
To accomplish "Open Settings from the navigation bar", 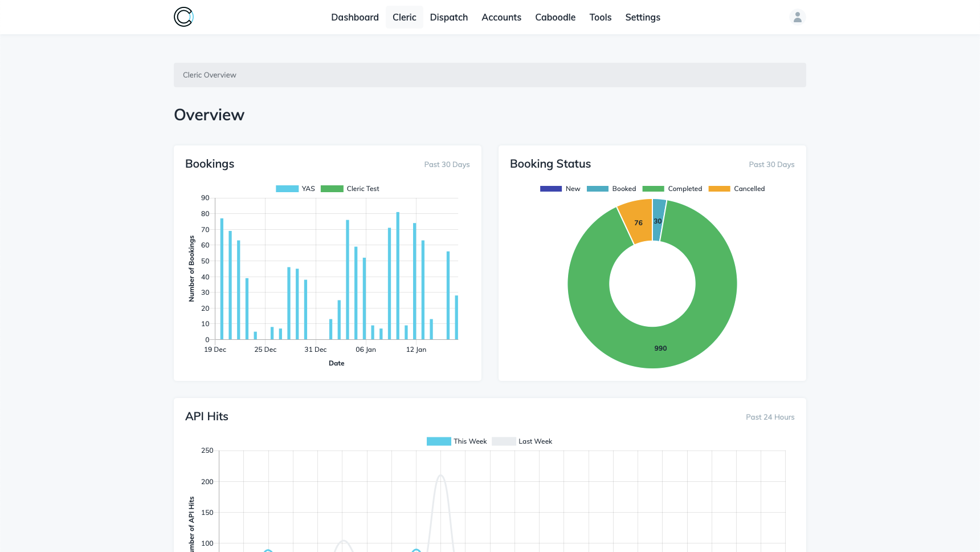I will click(643, 17).
